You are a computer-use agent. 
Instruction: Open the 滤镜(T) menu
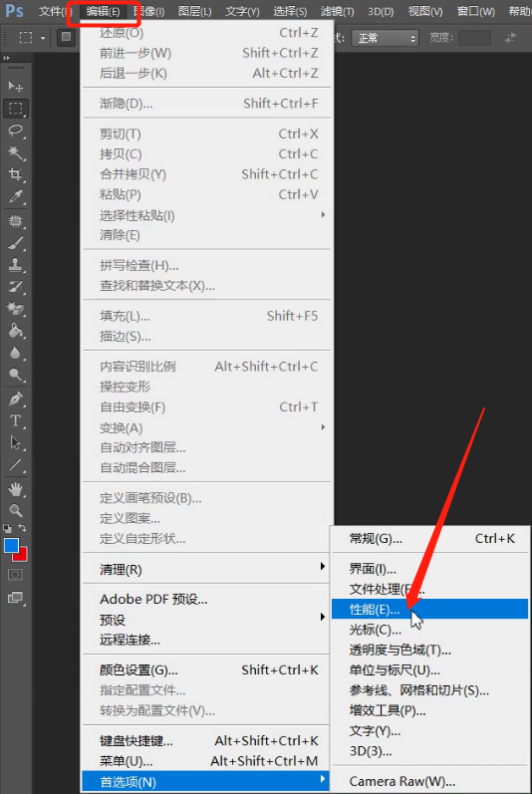[x=337, y=11]
